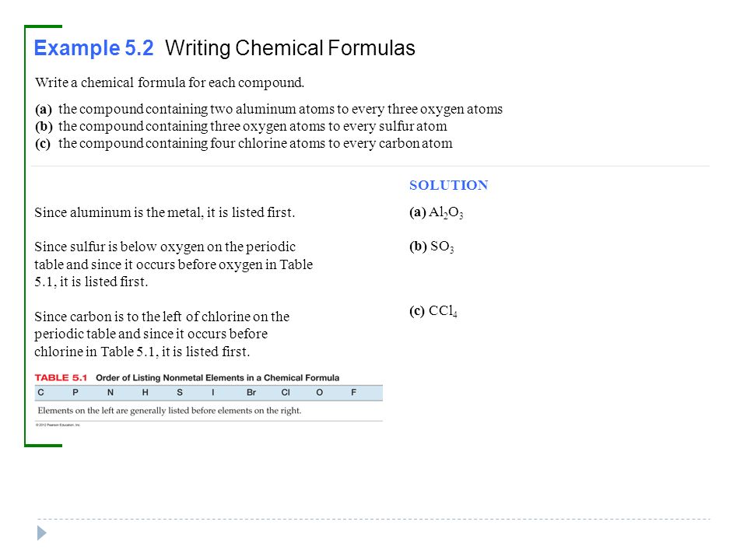Click the Example 5.2 heading

[94, 48]
